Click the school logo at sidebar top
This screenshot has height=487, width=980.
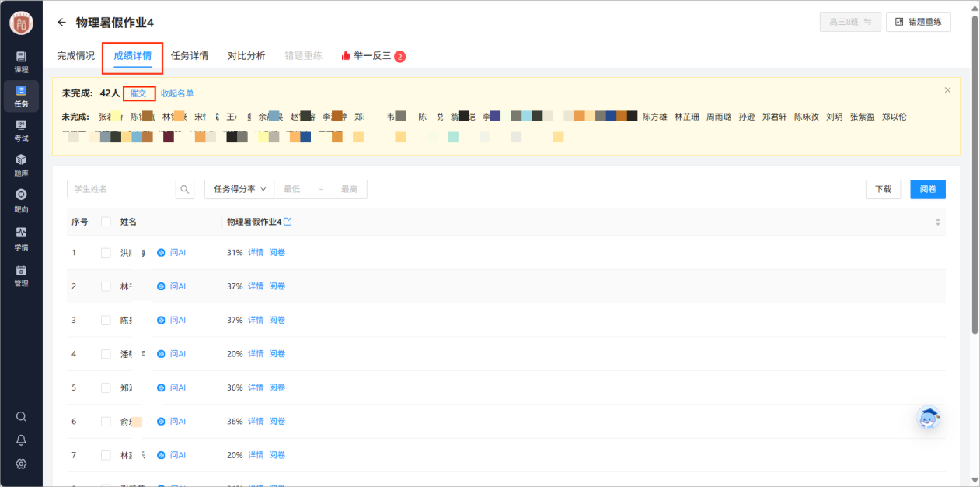[x=21, y=23]
